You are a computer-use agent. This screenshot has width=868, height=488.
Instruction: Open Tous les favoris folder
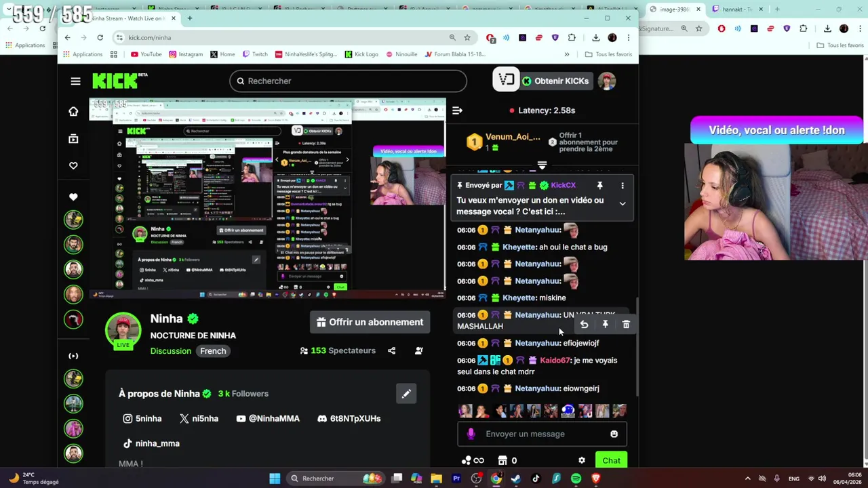[608, 54]
